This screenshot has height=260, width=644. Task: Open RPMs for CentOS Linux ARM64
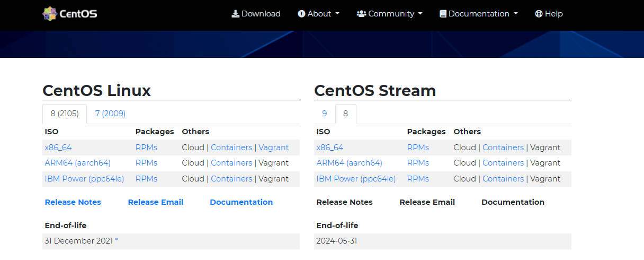coord(146,163)
